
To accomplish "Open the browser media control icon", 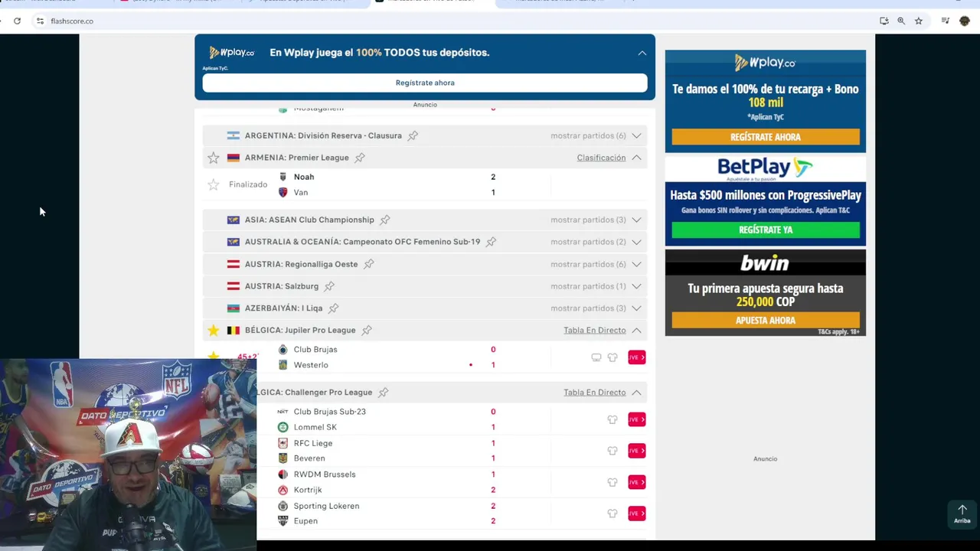I will pos(946,21).
